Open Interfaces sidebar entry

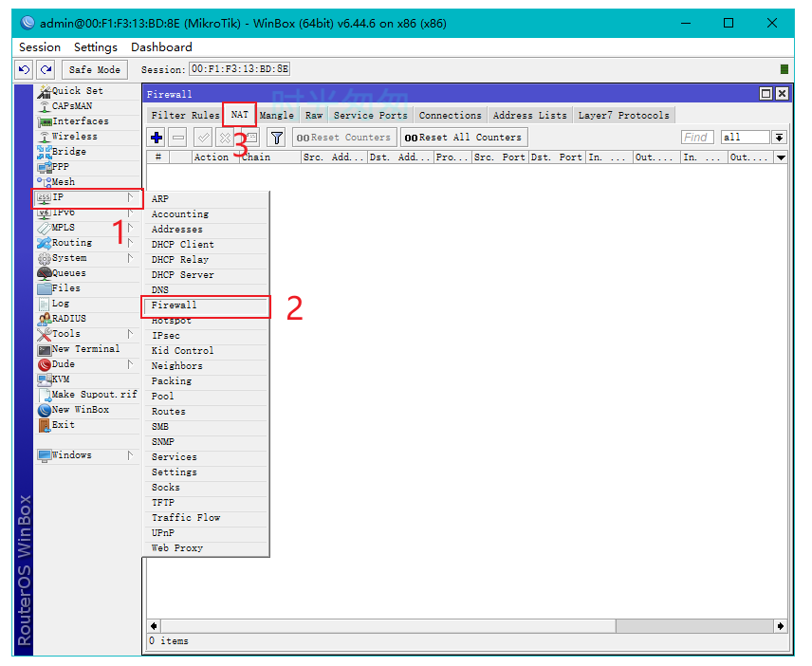(87, 121)
